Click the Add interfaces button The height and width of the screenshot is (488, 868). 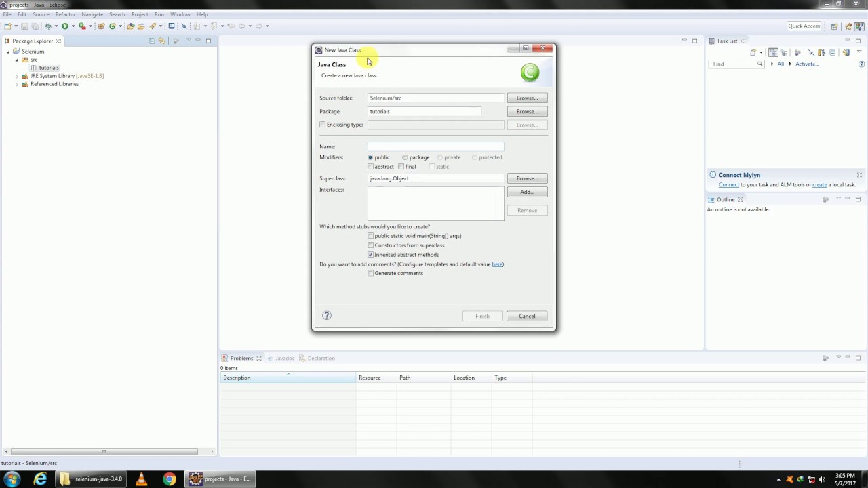coord(527,192)
